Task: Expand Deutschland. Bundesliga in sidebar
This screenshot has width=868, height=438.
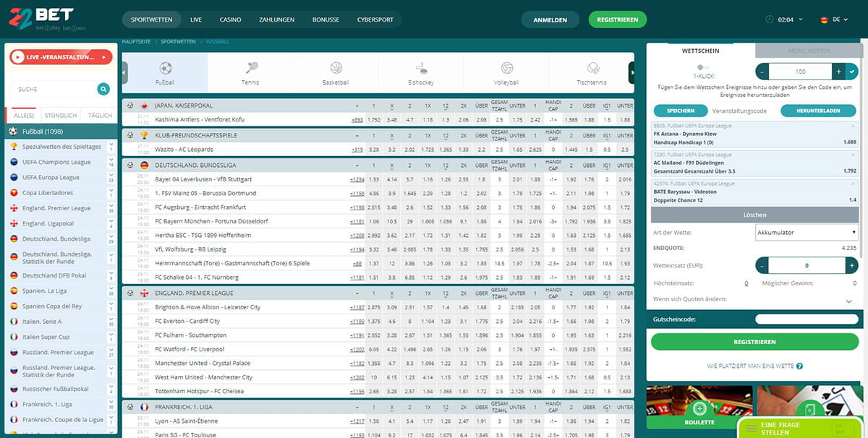Action: coord(111,239)
